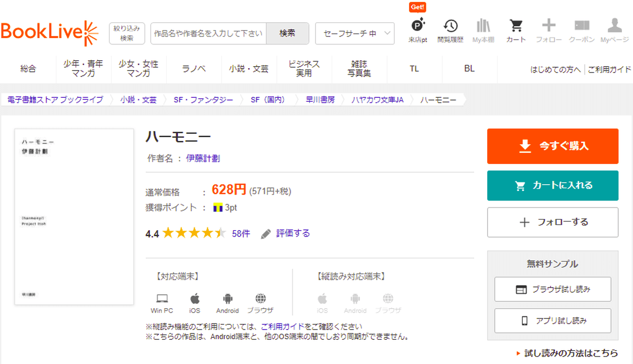Viewport: 633px width, 364px height.
Task: Select the ラノベ category tab
Action: [x=194, y=69]
